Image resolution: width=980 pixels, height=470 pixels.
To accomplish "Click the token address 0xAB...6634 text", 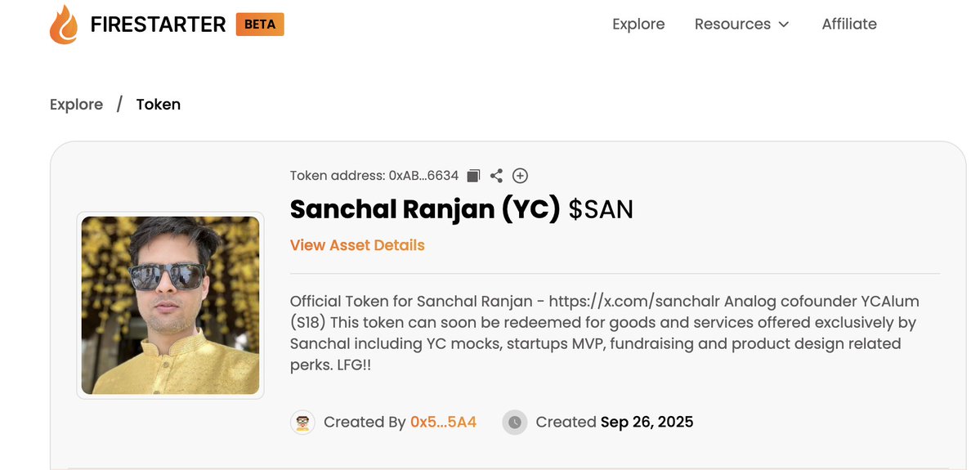I will pyautogui.click(x=423, y=176).
